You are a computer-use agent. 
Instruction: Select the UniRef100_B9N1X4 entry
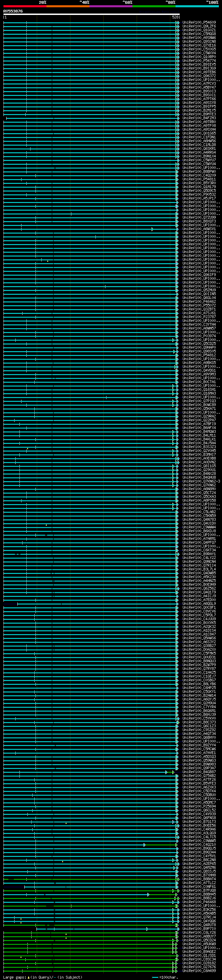[199, 156]
